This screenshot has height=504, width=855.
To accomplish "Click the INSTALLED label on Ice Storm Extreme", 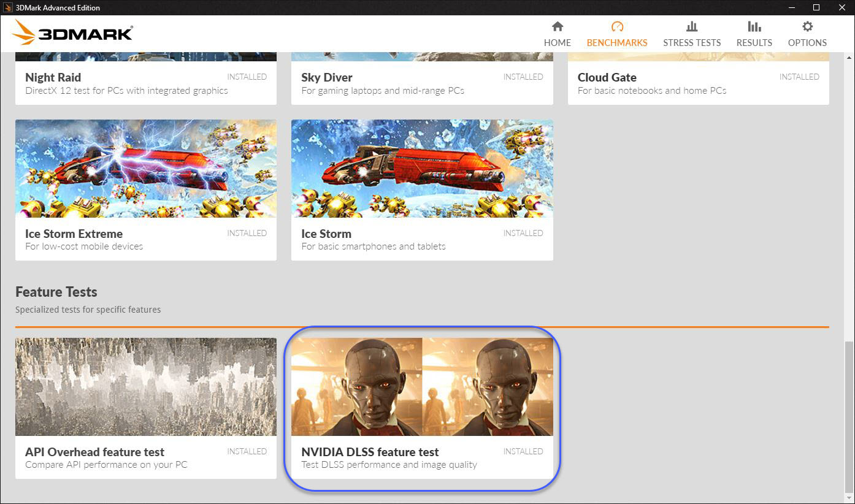I will (247, 233).
